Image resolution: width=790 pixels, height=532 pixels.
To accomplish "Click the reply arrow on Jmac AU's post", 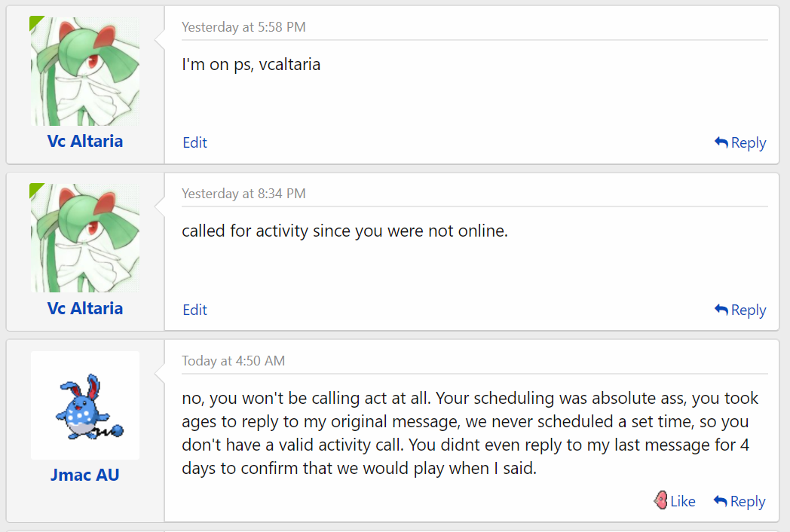I will (721, 501).
